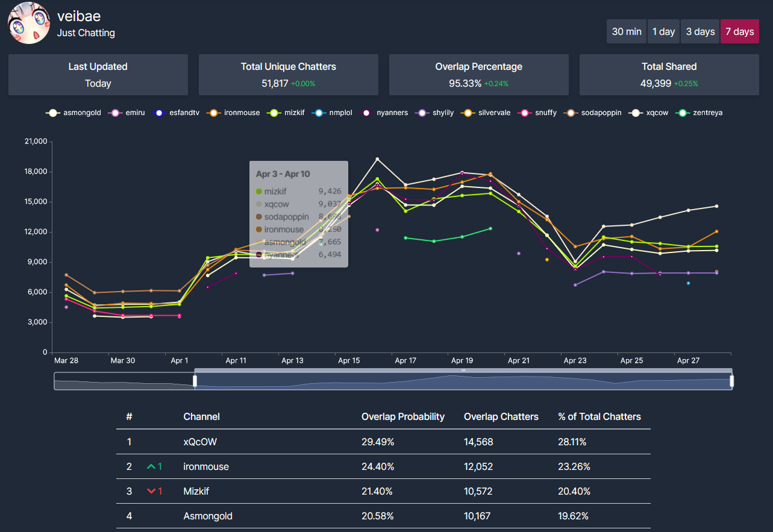Click right handle of chart range slider
This screenshot has width=773, height=532.
[732, 381]
